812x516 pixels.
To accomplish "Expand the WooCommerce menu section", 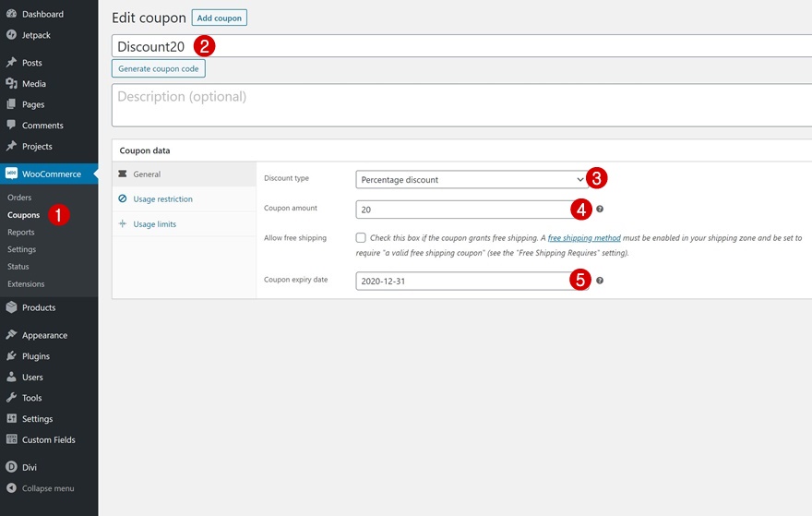I will 51,174.
